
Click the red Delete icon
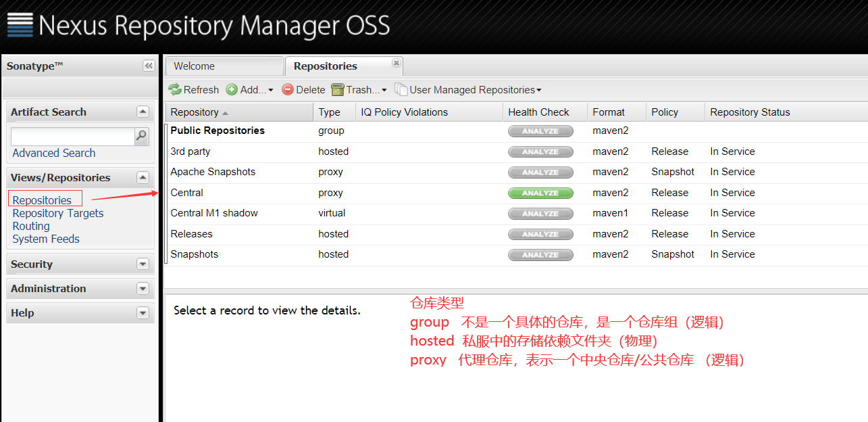(x=288, y=89)
